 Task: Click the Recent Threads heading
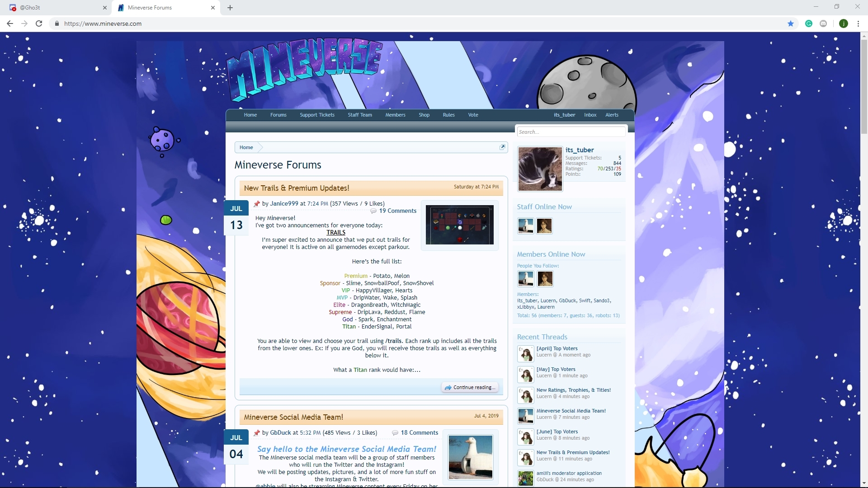(542, 337)
